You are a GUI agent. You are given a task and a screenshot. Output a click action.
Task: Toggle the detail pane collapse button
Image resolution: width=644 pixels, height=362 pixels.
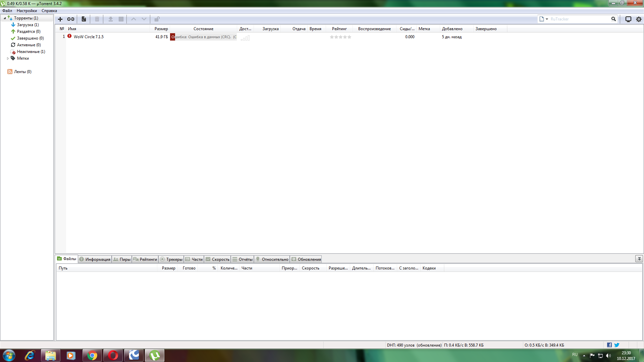point(639,258)
